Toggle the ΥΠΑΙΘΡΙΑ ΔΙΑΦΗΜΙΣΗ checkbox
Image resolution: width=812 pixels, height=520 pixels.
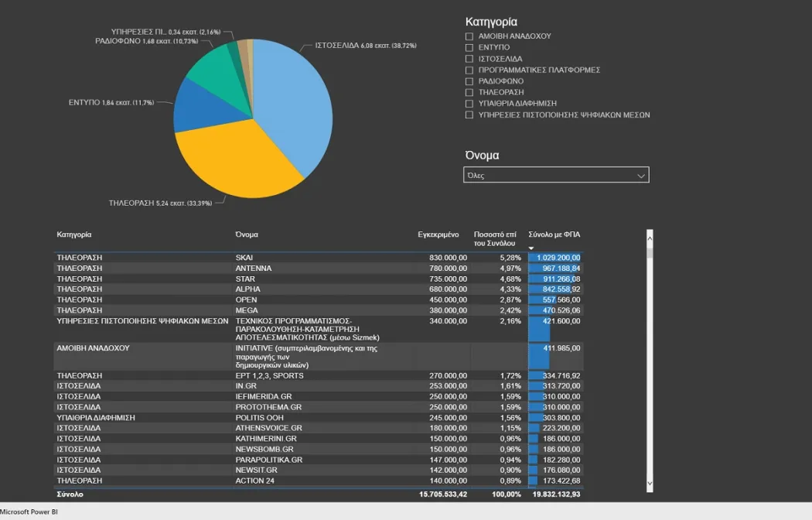click(x=469, y=104)
